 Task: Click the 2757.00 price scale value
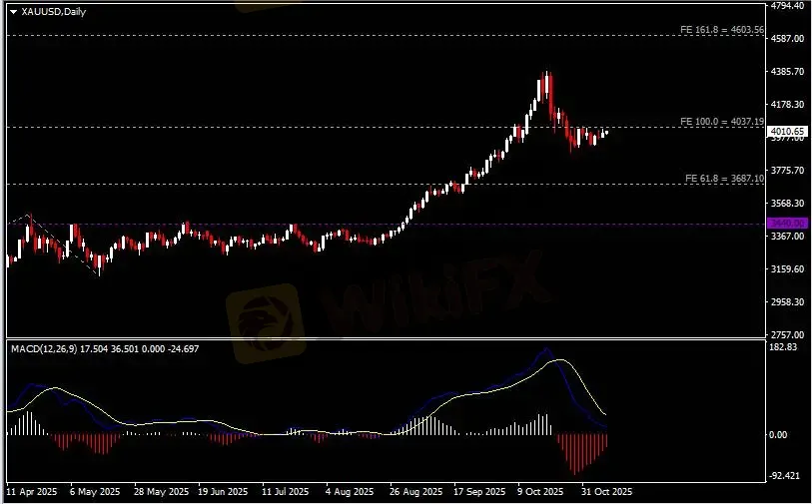[x=788, y=334]
